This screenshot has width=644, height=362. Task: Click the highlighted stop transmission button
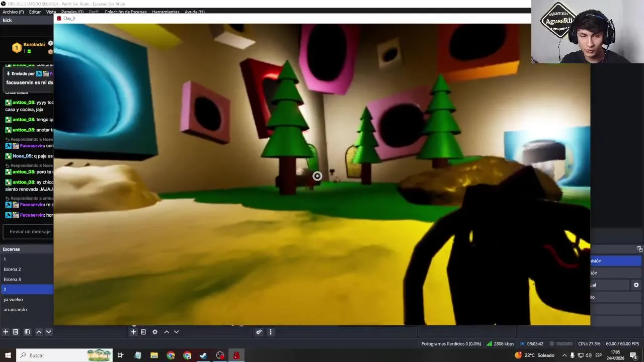tap(616, 261)
